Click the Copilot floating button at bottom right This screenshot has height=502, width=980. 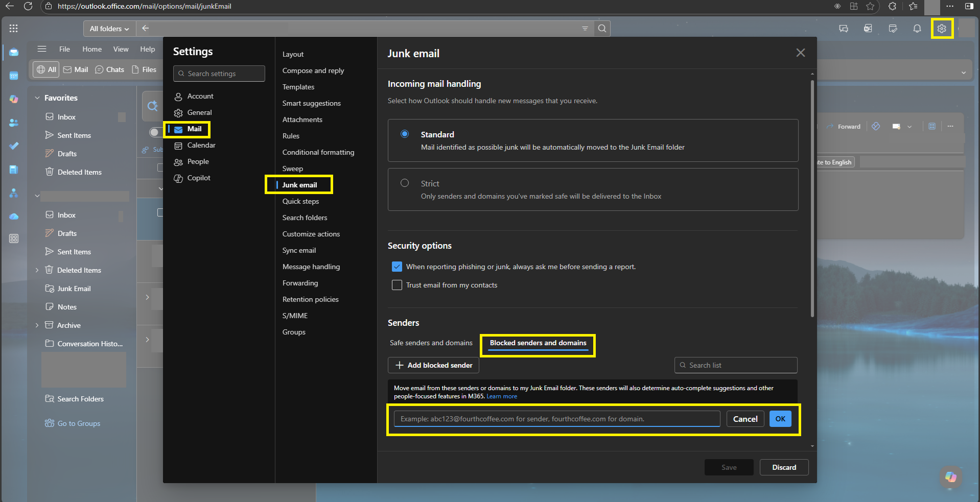point(951,476)
